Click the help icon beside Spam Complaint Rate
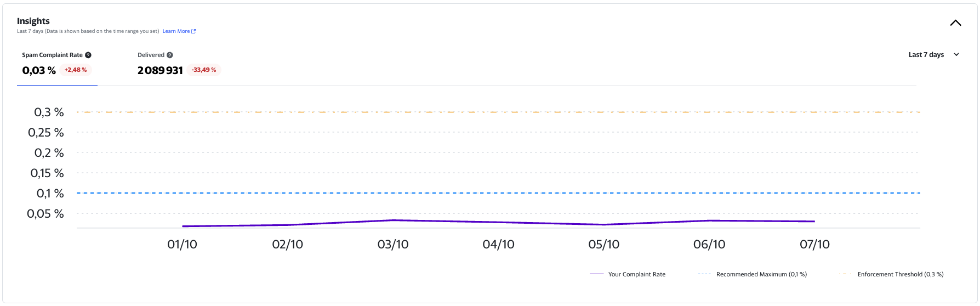The width and height of the screenshot is (980, 306). [88, 55]
